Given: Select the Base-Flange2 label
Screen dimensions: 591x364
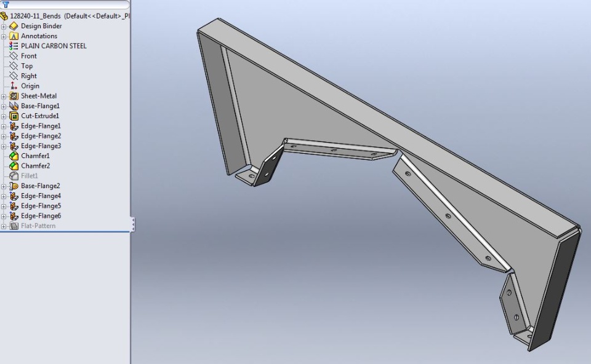Looking at the screenshot, I should (x=41, y=186).
